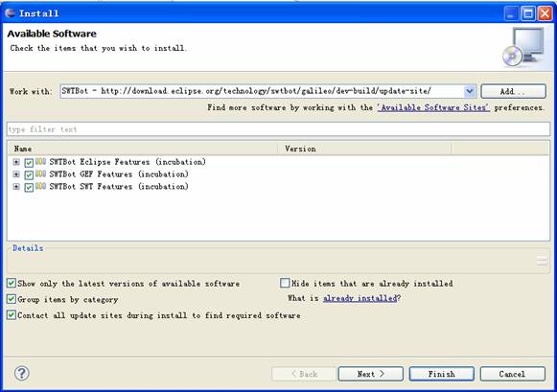Uncheck SWTBot Eclipse Features checkbox
This screenshot has height=392, width=557.
(x=29, y=163)
